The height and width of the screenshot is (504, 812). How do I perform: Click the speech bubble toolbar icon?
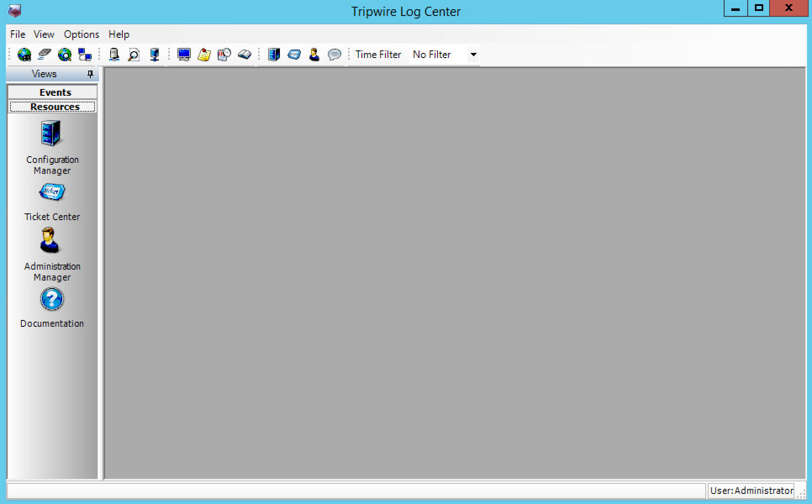[334, 55]
